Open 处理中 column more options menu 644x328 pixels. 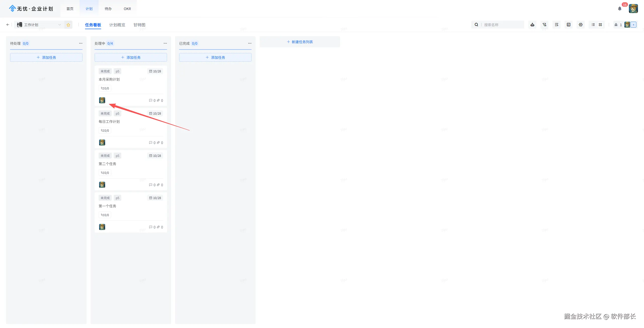tap(165, 43)
